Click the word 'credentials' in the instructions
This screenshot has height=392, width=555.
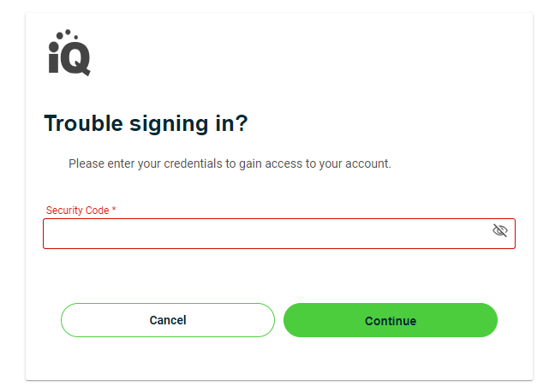pyautogui.click(x=194, y=163)
